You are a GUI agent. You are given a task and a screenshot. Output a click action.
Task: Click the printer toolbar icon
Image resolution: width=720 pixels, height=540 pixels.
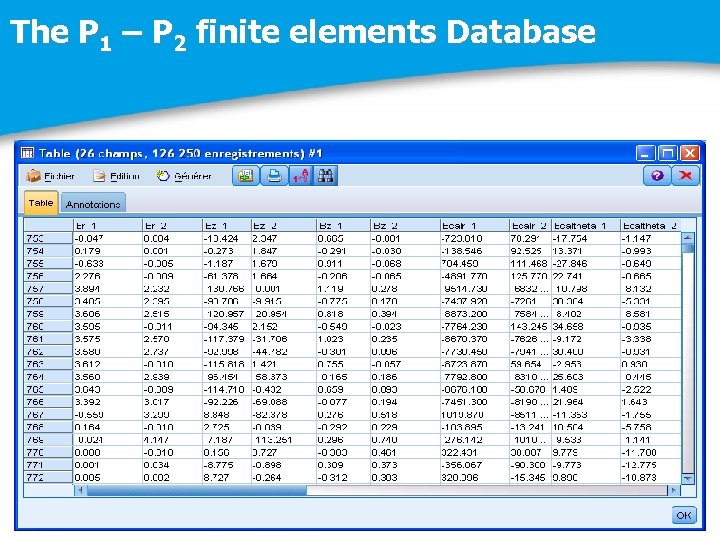tap(274, 176)
